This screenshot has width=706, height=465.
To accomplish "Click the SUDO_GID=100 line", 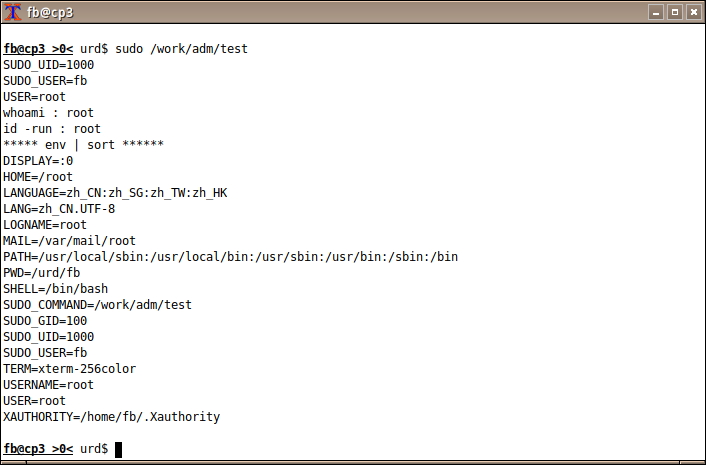I will click(45, 321).
